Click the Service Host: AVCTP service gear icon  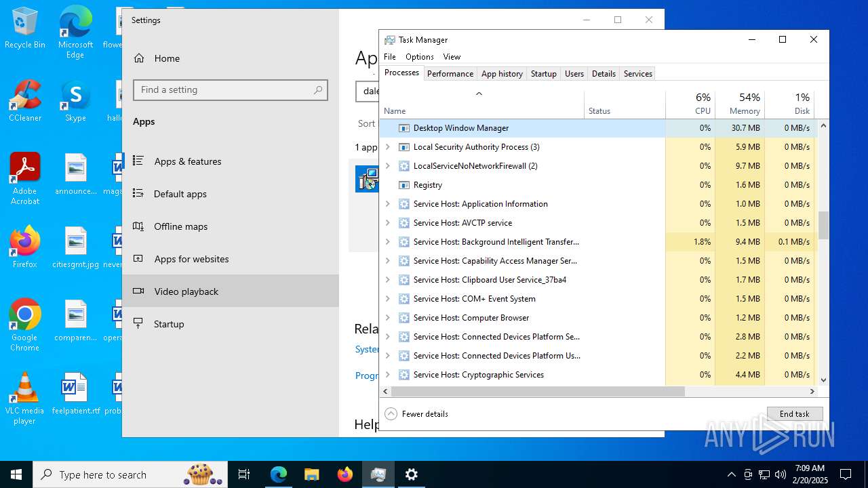tap(404, 223)
